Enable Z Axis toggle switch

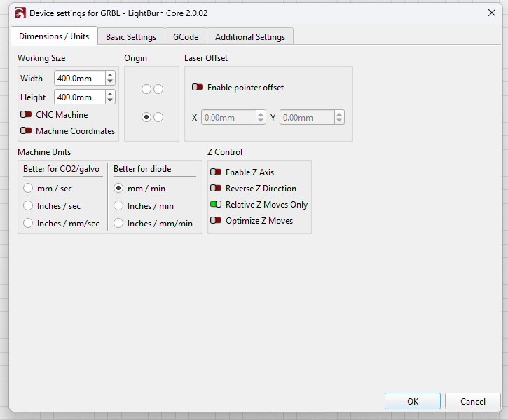click(216, 172)
